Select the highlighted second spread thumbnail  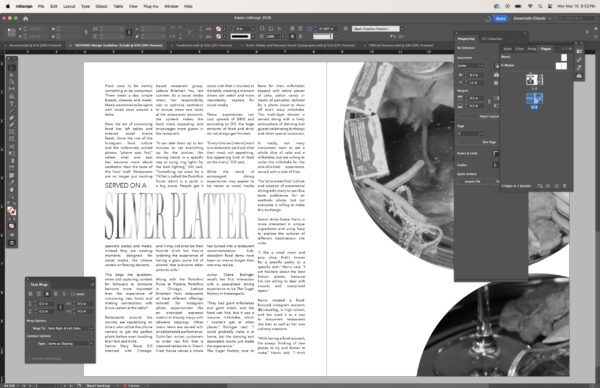point(535,98)
